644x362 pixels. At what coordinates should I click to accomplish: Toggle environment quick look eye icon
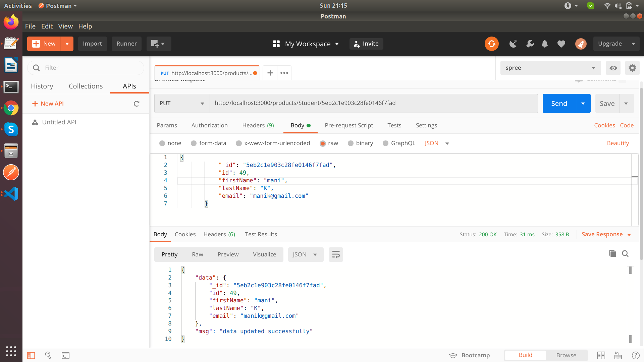coord(613,68)
